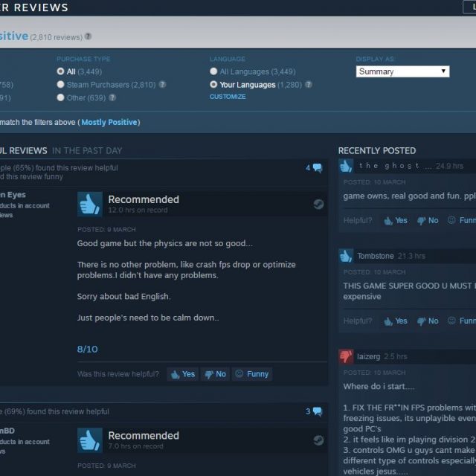
Task: Select the All purchase type radio button
Action: point(60,71)
